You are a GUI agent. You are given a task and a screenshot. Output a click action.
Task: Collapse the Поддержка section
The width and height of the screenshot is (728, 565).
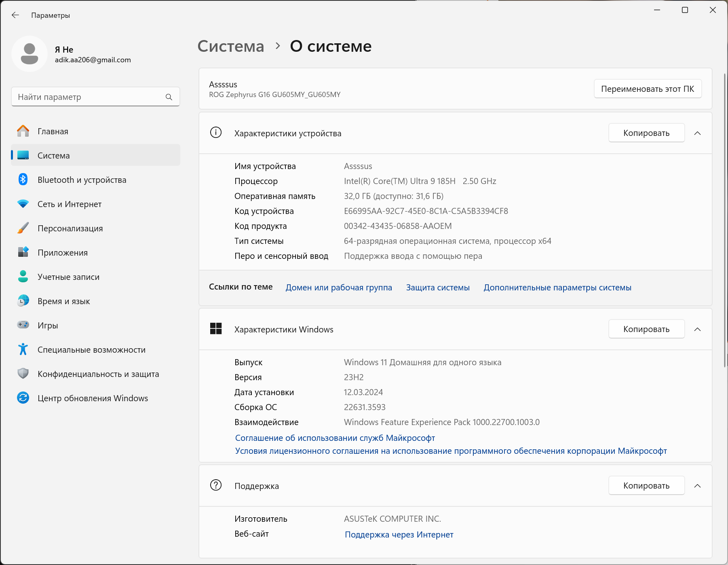point(697,486)
